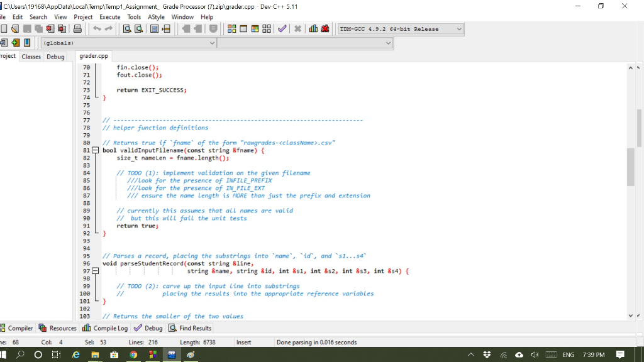Viewport: 644px width, 362px height.
Task: Click the Compile & Run icon
Action: (x=255, y=29)
